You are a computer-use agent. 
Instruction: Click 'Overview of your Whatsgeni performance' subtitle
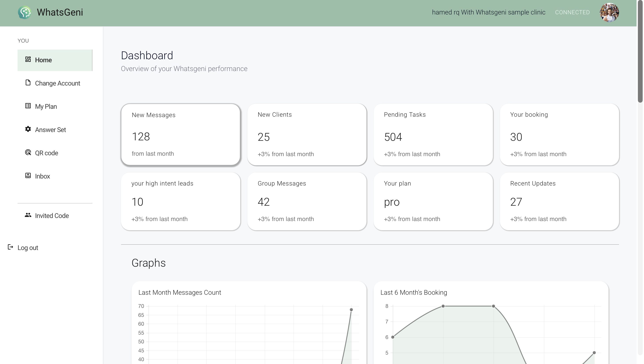click(x=184, y=69)
